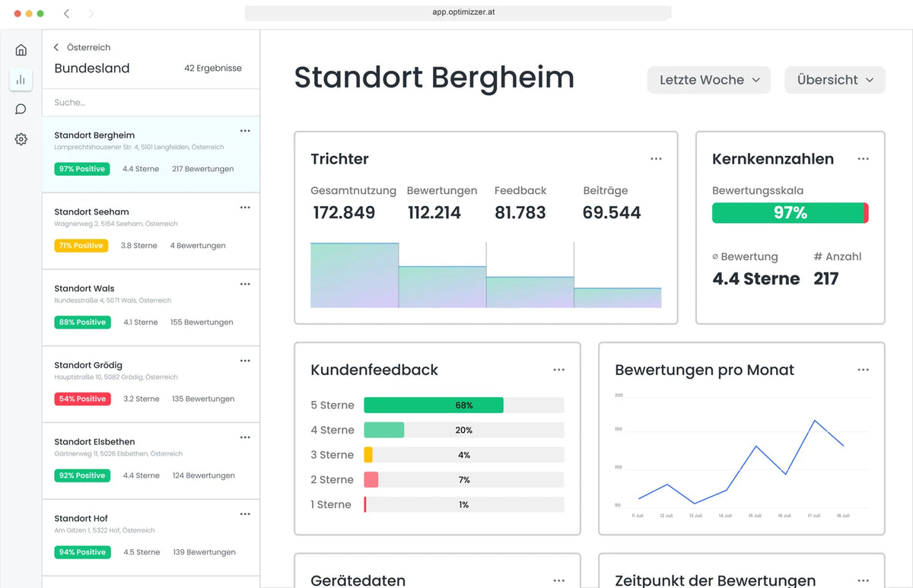Select Standort Grödig in location list
The image size is (913, 588).
tap(151, 384)
